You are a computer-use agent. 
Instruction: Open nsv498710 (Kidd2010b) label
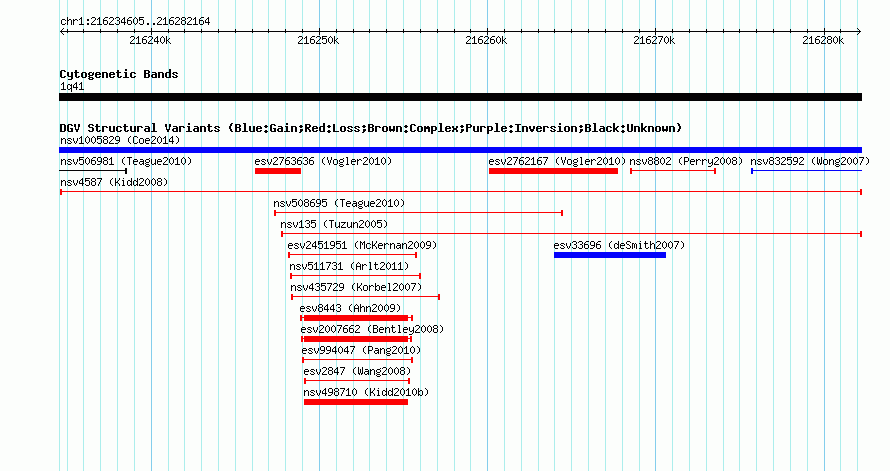coord(366,392)
